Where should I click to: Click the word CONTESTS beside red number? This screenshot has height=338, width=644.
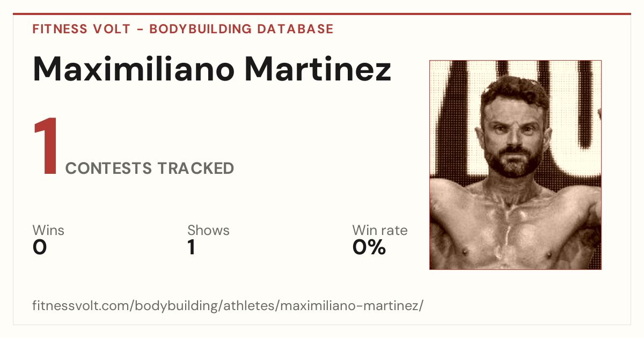point(109,168)
